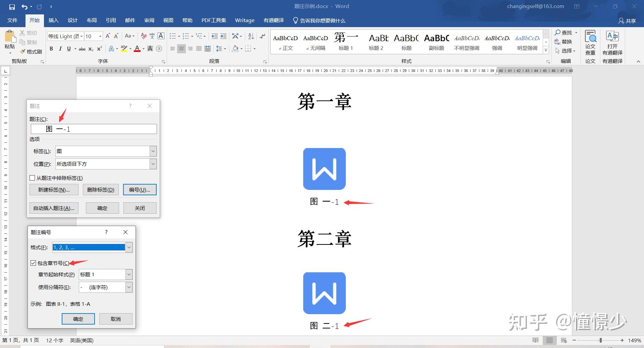This screenshot has height=348, width=644.
Task: Toggle subscript formatting
Action: tap(91, 49)
